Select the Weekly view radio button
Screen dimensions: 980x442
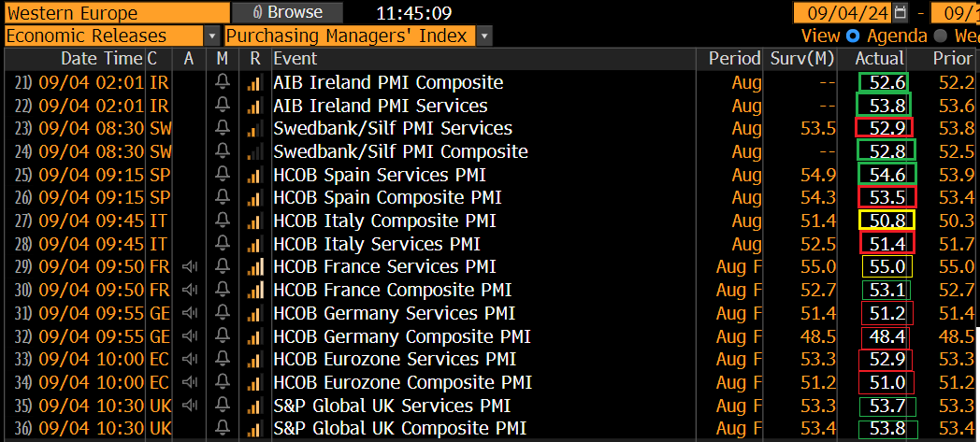pos(942,36)
